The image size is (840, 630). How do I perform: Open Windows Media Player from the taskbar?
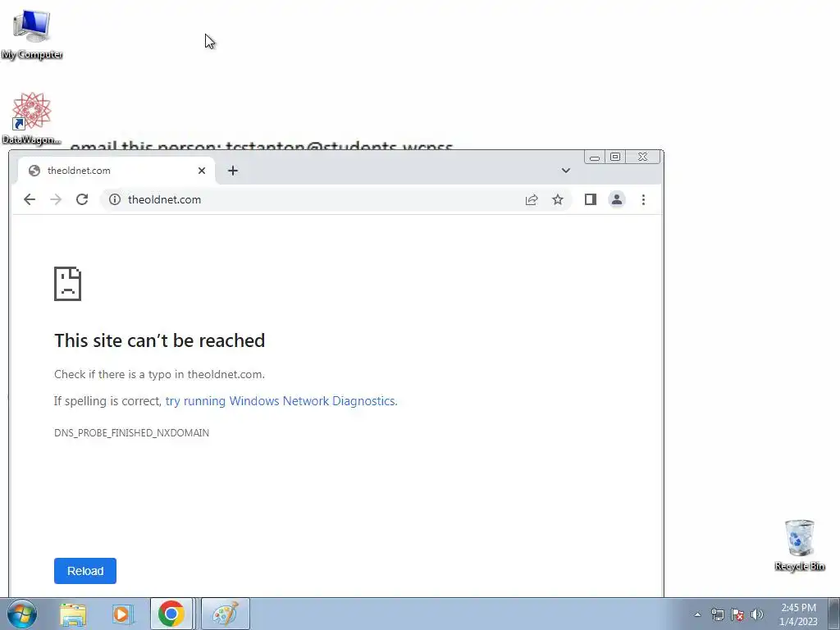pyautogui.click(x=122, y=614)
